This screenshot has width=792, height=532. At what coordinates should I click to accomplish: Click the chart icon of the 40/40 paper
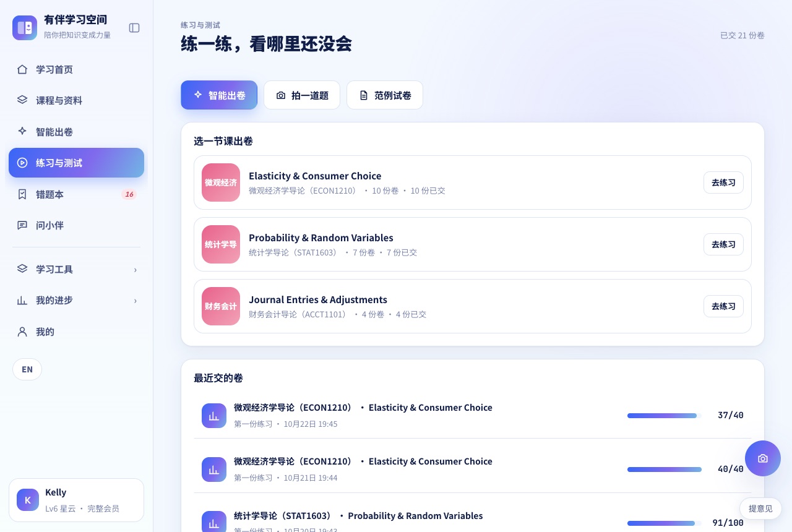coord(214,470)
